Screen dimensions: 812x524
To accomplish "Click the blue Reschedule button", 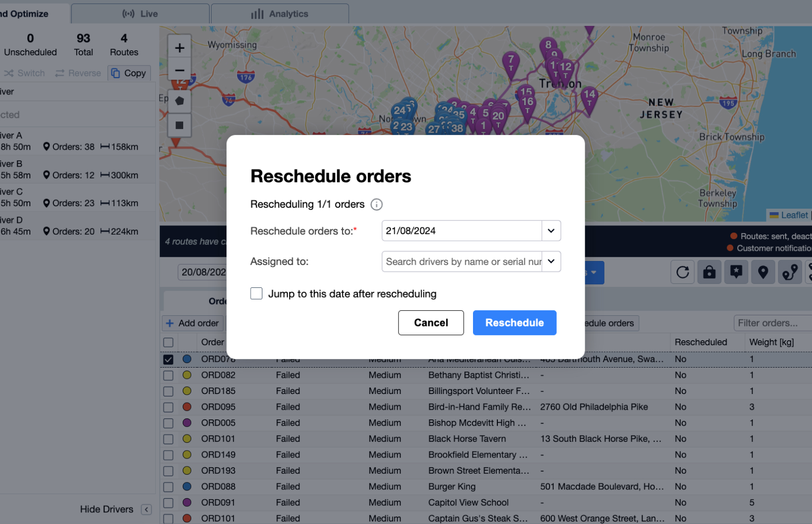I will pos(514,323).
